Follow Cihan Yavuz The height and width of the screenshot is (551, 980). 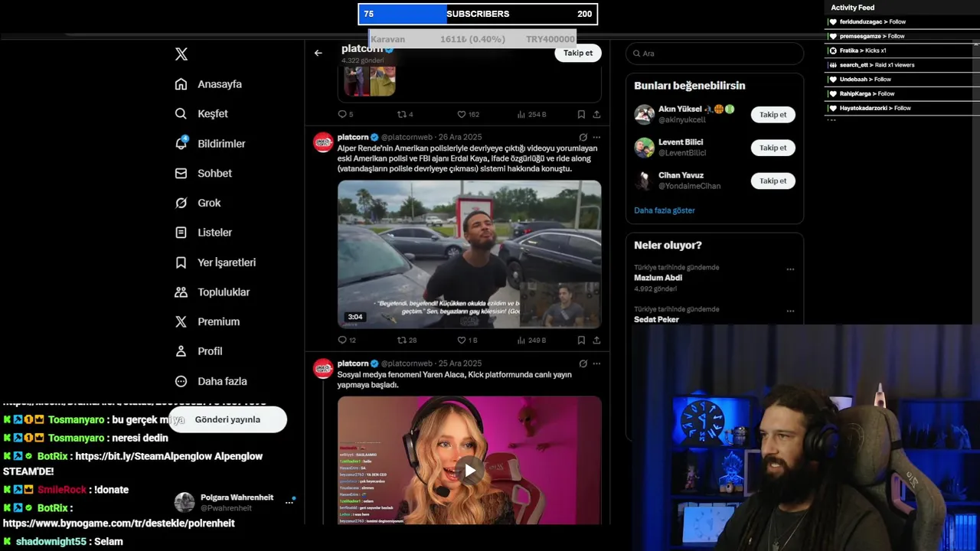773,181
